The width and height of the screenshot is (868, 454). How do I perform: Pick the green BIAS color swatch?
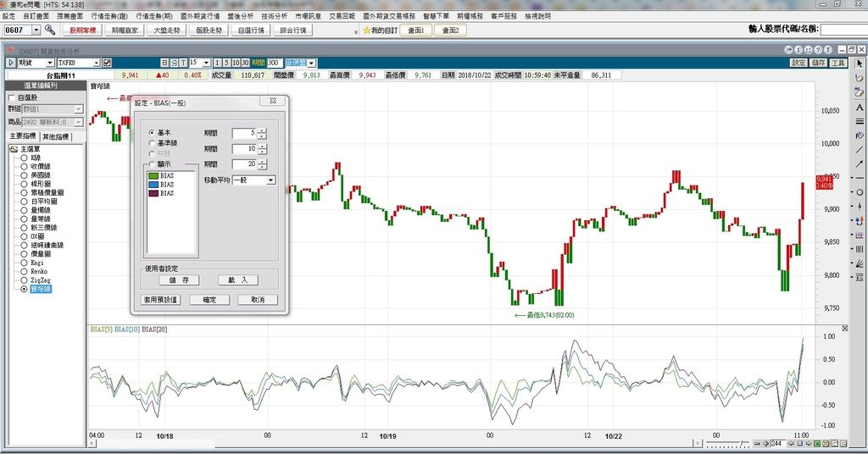pyautogui.click(x=153, y=176)
